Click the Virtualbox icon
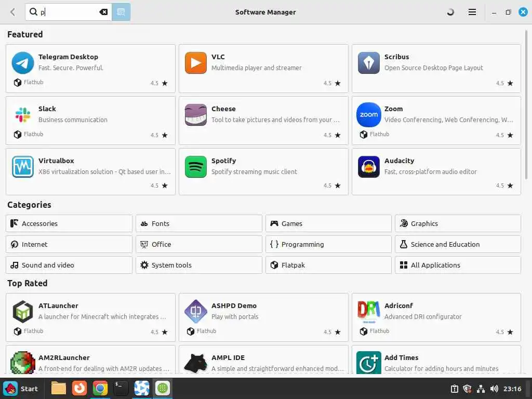 click(x=23, y=167)
